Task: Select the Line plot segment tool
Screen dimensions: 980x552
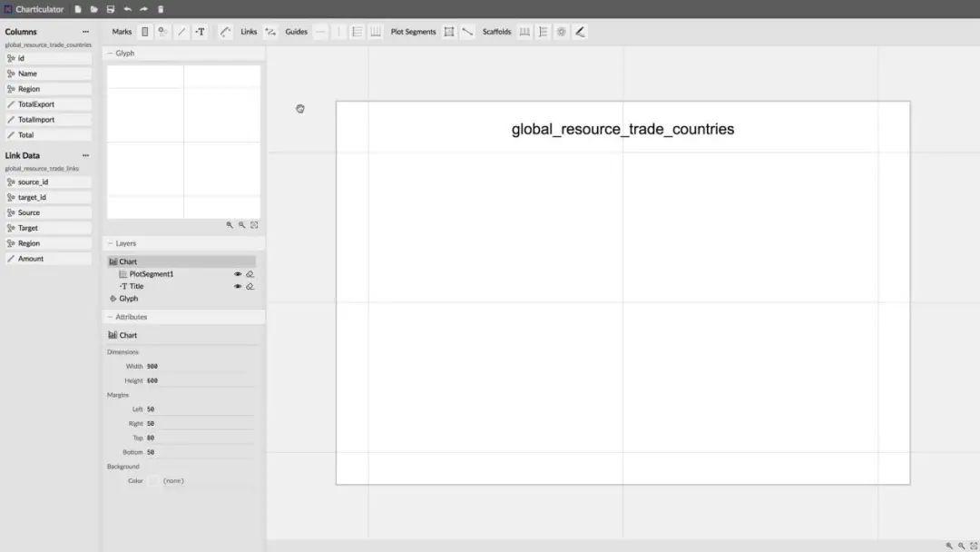Action: coord(467,32)
